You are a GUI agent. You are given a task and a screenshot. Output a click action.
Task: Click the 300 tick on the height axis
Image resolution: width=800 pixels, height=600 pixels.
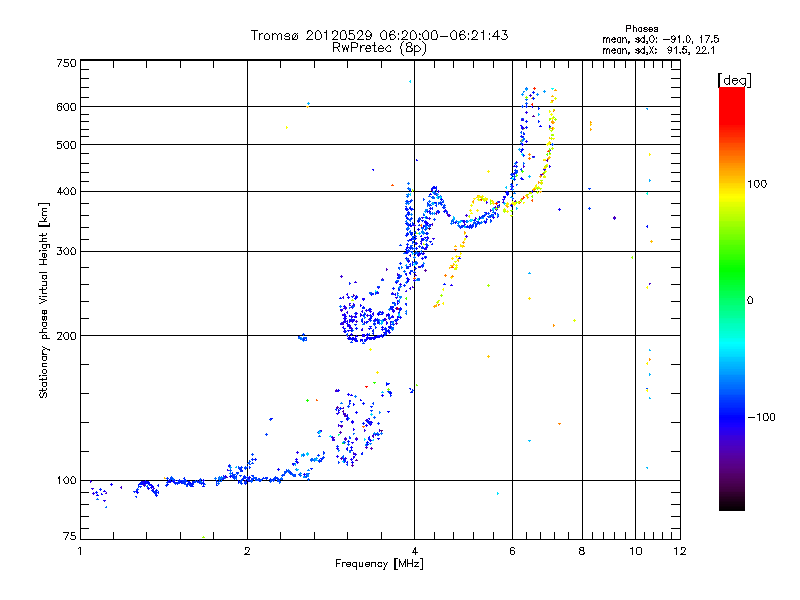pyautogui.click(x=66, y=251)
